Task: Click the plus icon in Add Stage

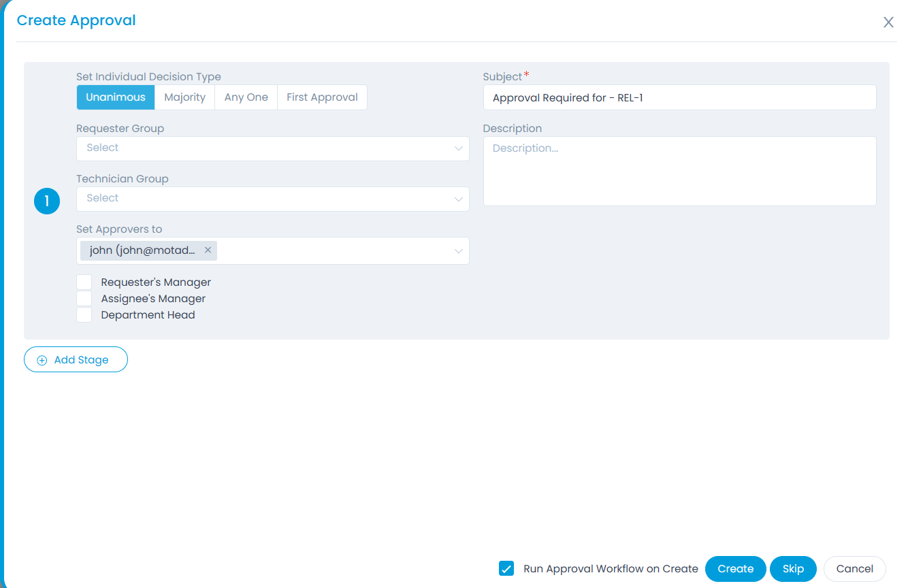Action: click(x=42, y=360)
